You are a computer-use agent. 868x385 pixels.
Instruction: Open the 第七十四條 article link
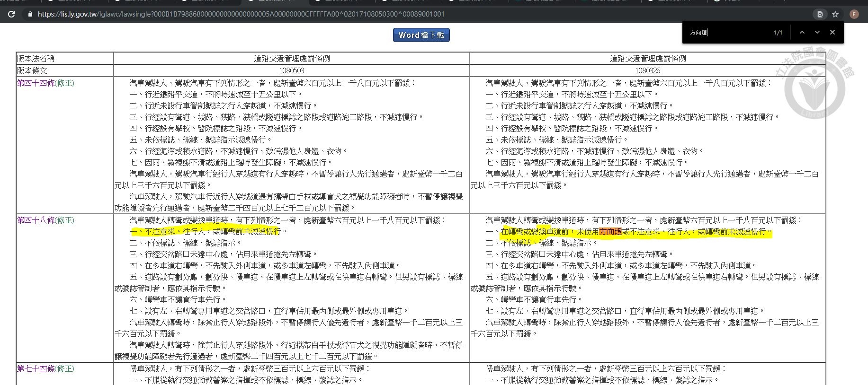[x=36, y=368]
